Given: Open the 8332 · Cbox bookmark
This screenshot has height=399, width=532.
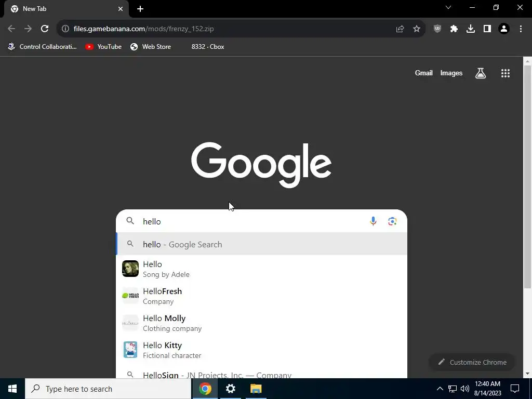Looking at the screenshot, I should tap(208, 47).
